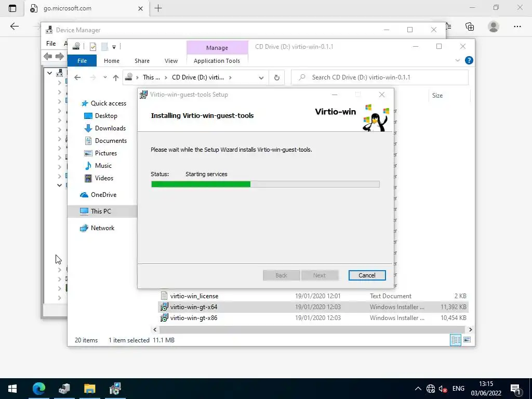The height and width of the screenshot is (399, 532).
Task: Open Customize Quick Access Toolbar dropdown
Action: [114, 47]
